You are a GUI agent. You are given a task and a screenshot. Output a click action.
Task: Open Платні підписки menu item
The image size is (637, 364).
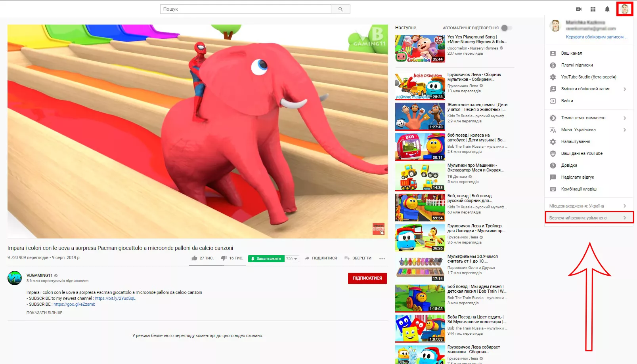point(589,65)
